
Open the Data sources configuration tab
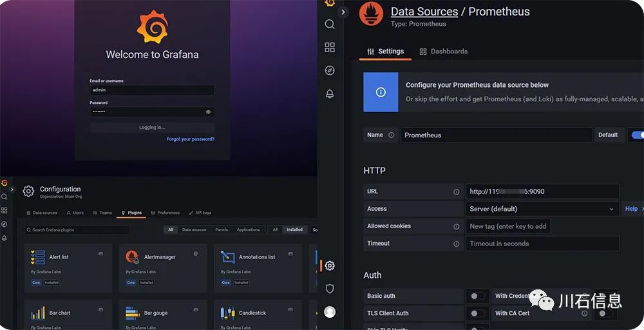42,213
